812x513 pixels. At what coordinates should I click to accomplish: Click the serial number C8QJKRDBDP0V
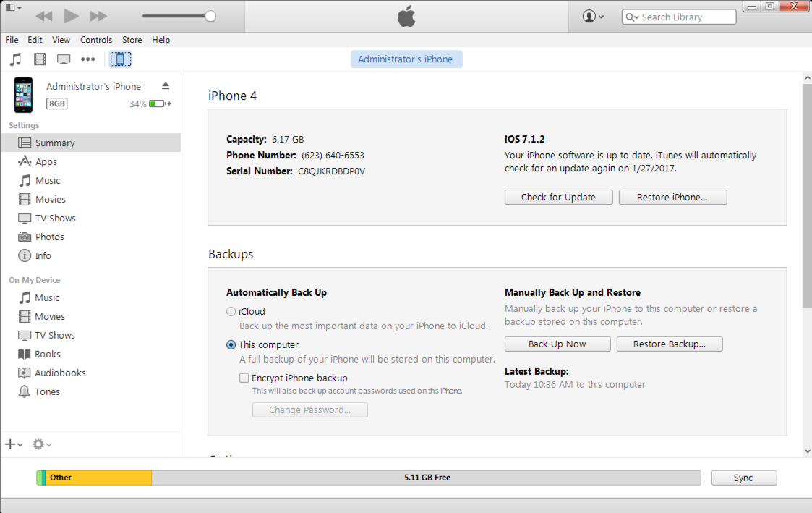(331, 171)
